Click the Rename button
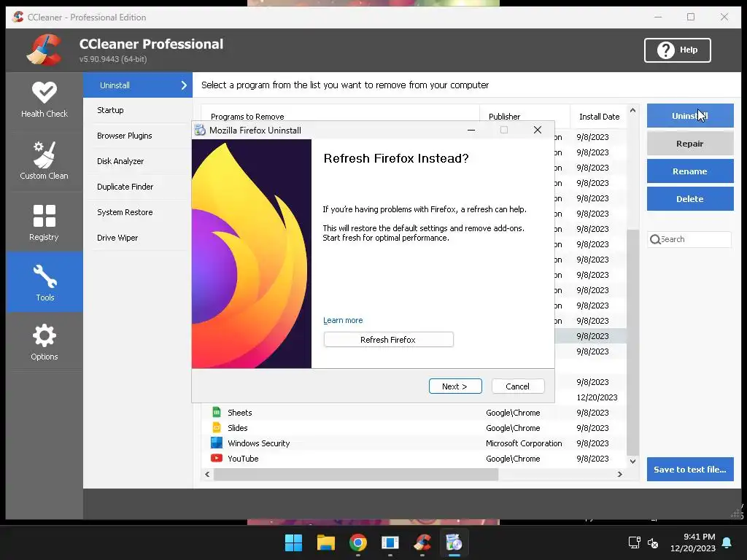 [x=690, y=171]
